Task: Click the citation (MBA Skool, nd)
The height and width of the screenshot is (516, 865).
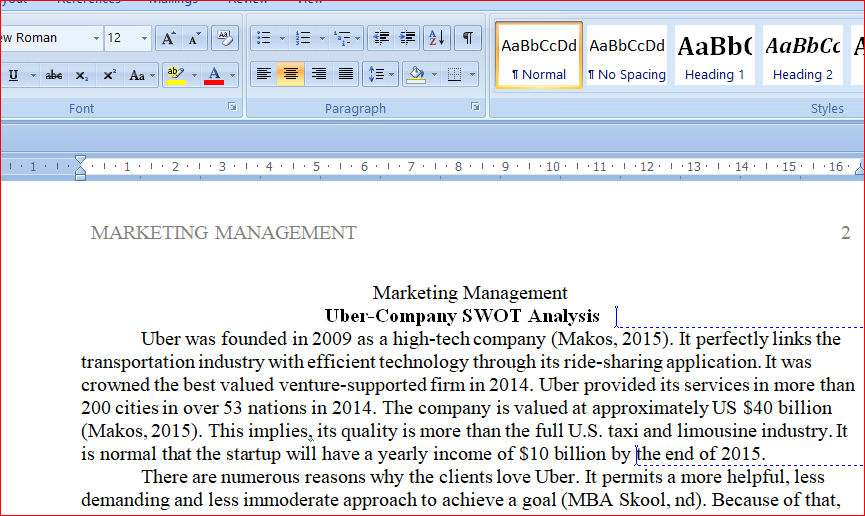Action: coord(634,499)
